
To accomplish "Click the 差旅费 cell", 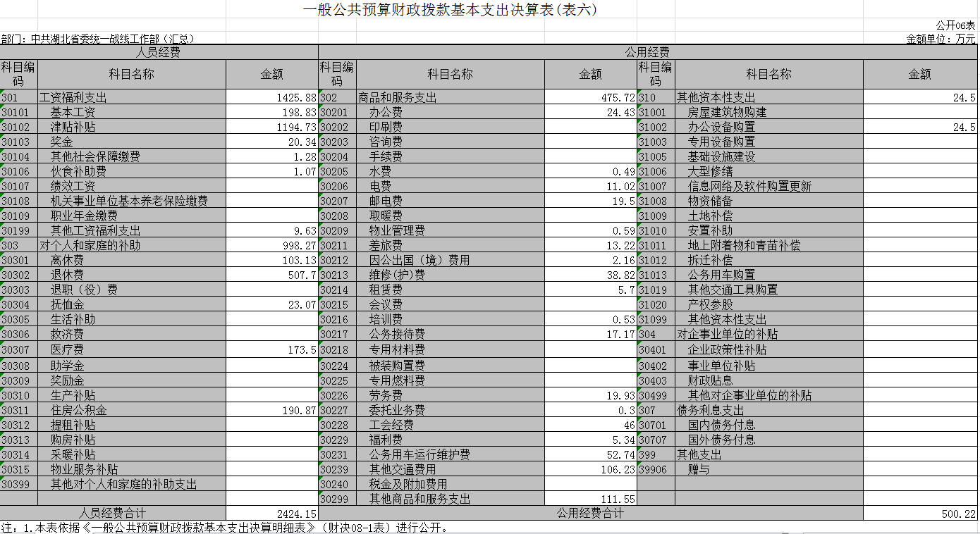I will 451,245.
